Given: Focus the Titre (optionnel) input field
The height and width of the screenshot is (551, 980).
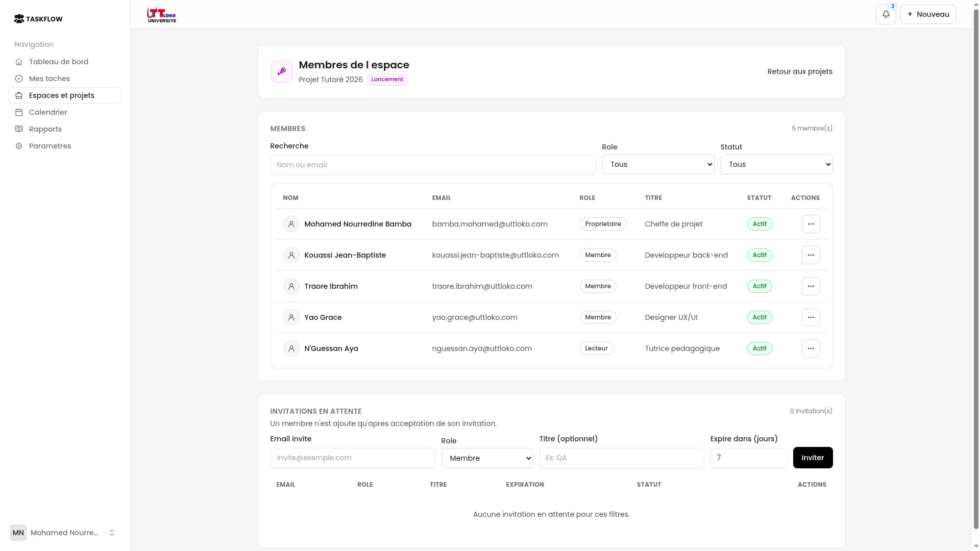Looking at the screenshot, I should [622, 458].
